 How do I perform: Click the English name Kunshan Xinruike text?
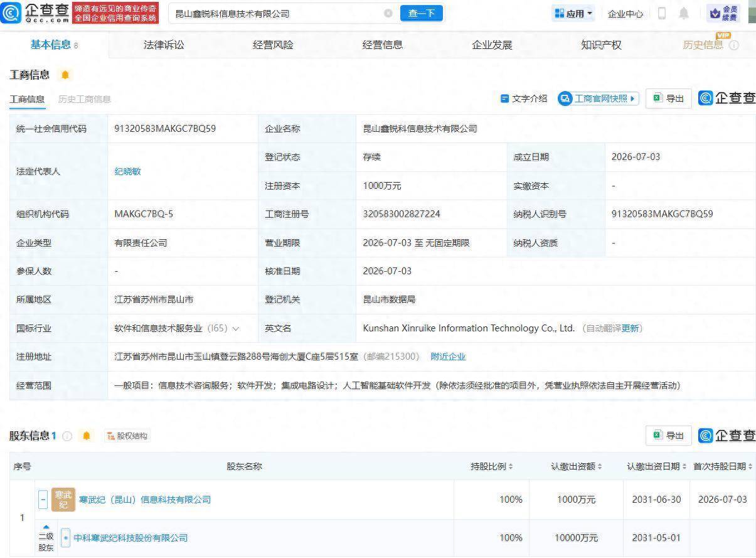[x=469, y=328]
